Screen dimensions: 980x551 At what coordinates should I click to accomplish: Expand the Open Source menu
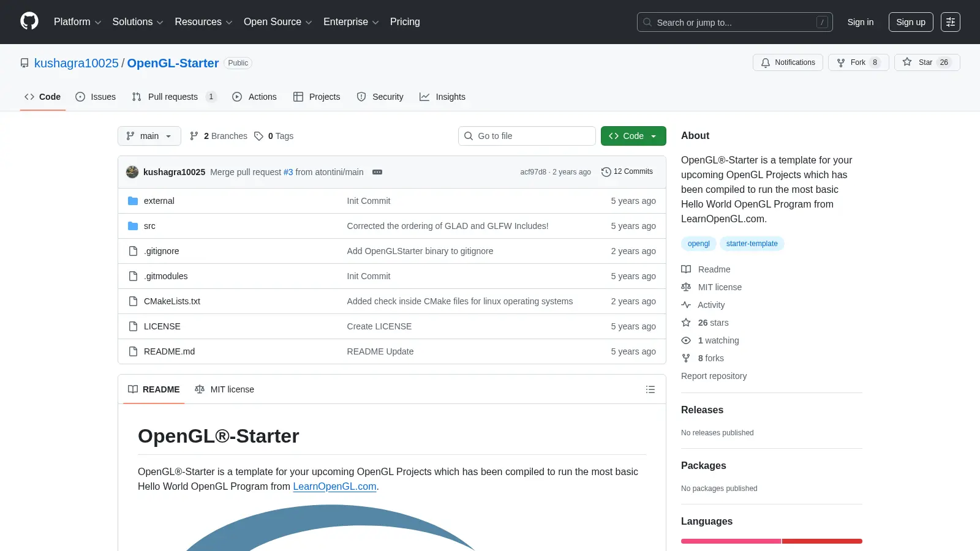point(278,22)
